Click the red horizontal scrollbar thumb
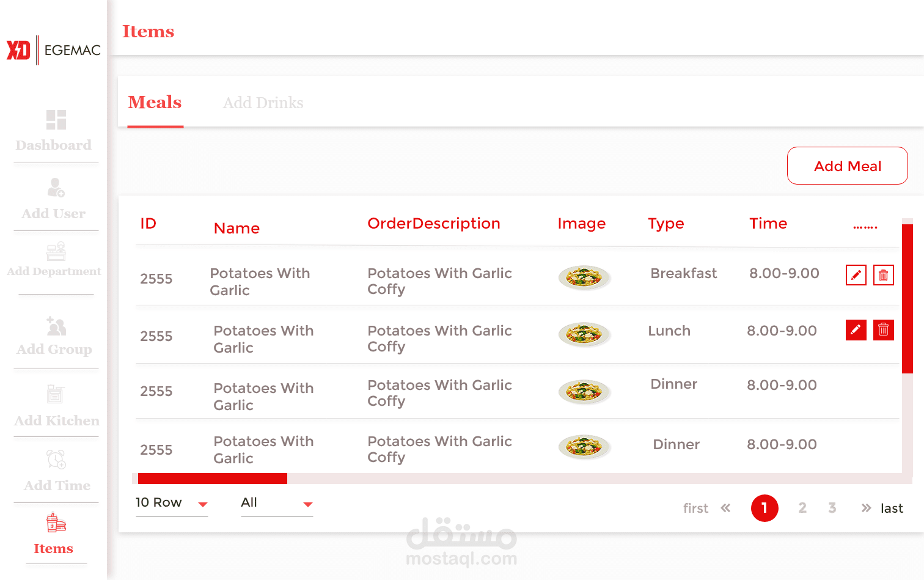The width and height of the screenshot is (924, 580). coord(213,479)
